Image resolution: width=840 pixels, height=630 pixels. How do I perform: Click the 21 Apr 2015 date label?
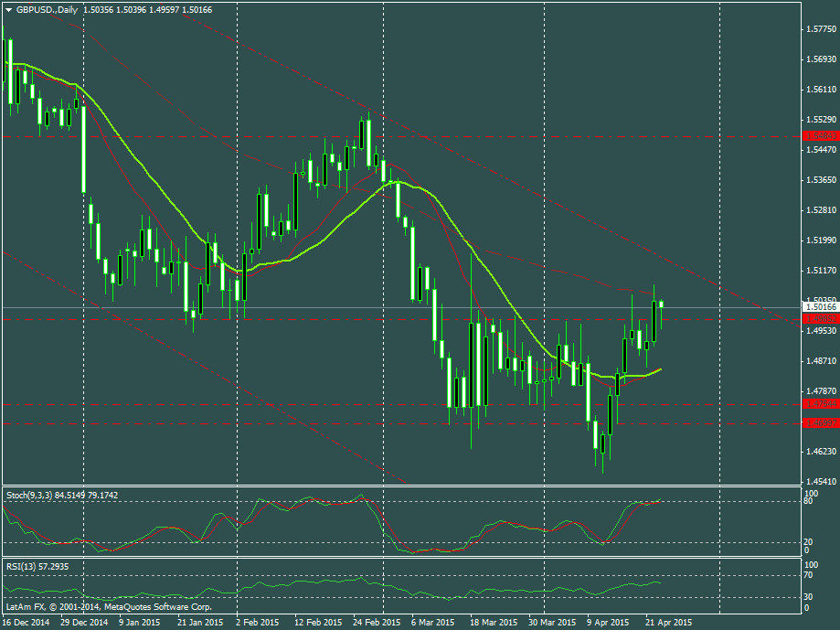(668, 622)
